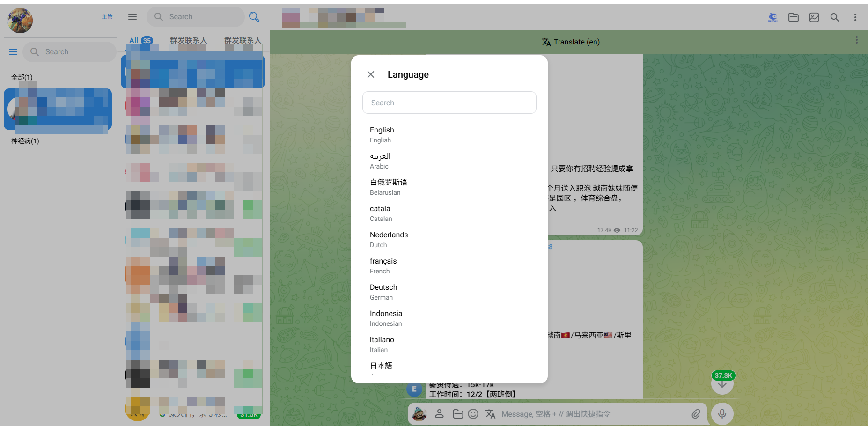Image resolution: width=868 pixels, height=426 pixels.
Task: Open chat header more options menu
Action: (855, 17)
